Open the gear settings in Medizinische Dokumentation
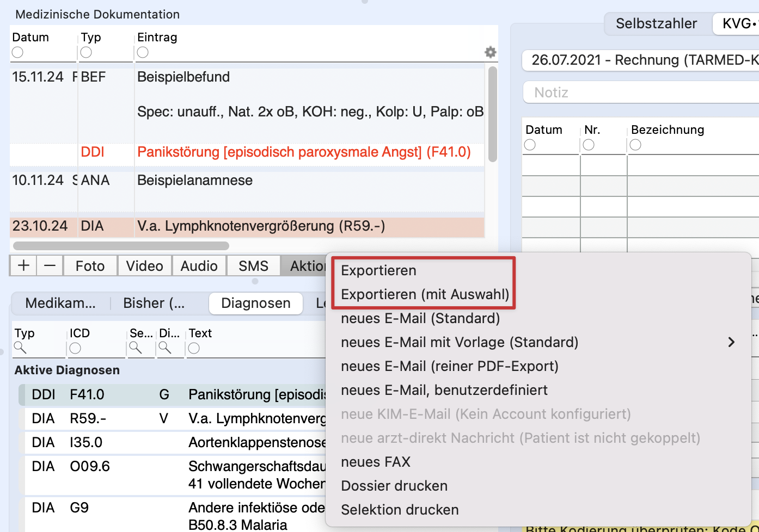Image resolution: width=759 pixels, height=532 pixels. click(x=490, y=52)
